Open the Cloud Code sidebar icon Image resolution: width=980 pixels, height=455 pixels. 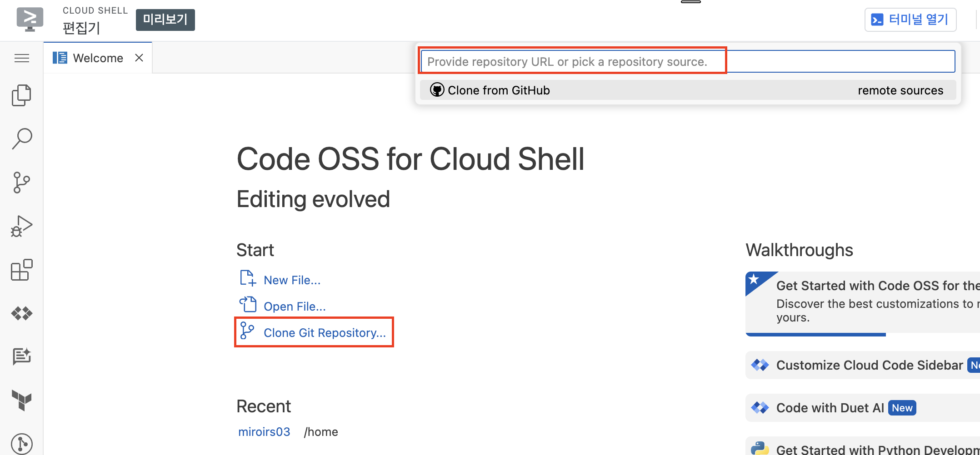point(22,313)
